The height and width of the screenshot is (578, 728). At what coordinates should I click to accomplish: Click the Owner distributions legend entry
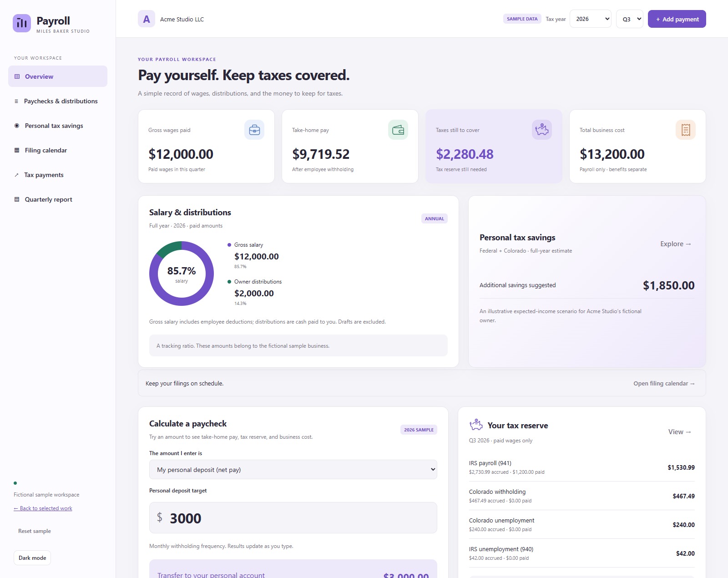pos(255,293)
